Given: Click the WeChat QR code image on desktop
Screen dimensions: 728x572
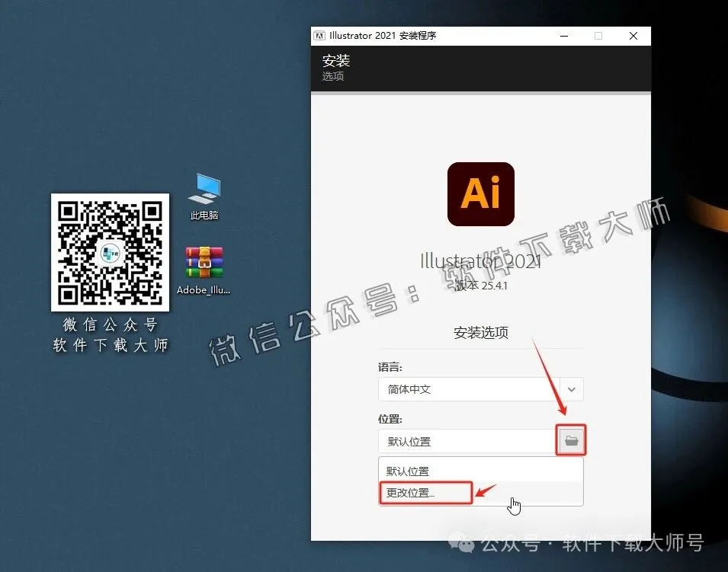Looking at the screenshot, I should [x=110, y=251].
